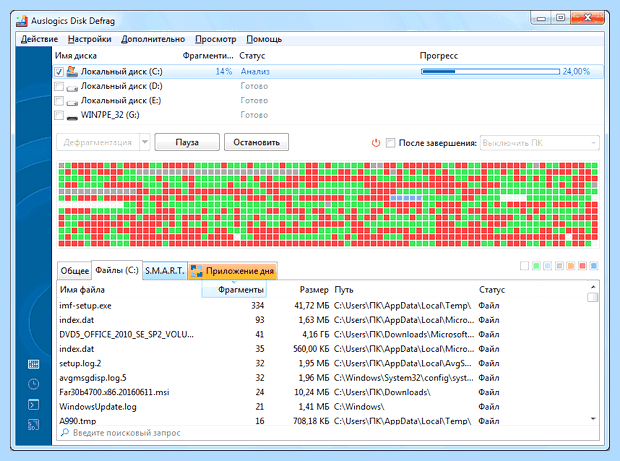Select the setup.log.2 file row
Screen dimensions: 620x461
click(322, 363)
